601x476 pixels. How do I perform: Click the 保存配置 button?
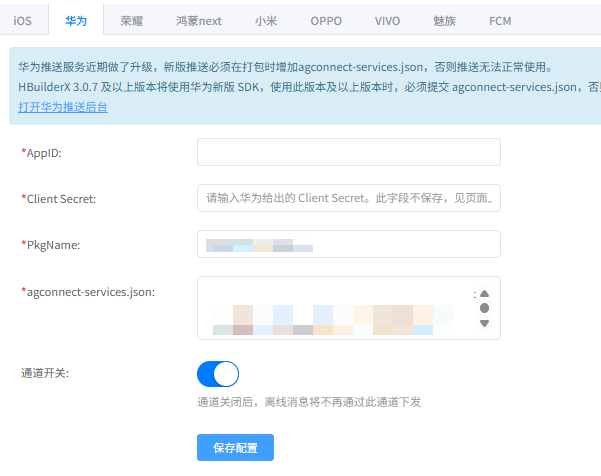coord(235,447)
